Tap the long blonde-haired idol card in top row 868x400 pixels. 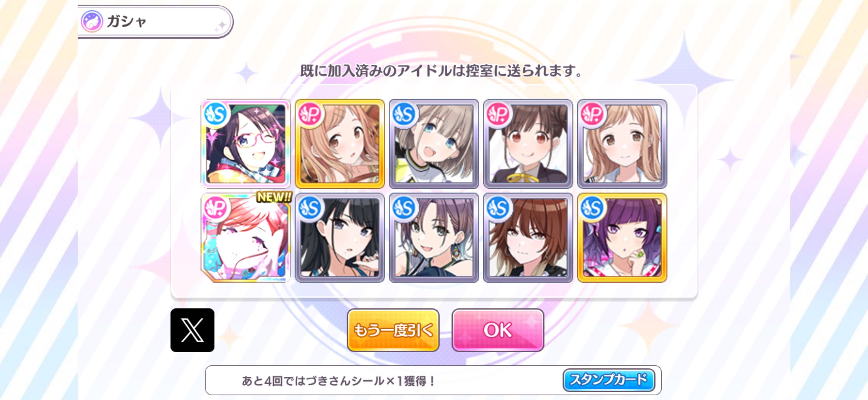622,144
